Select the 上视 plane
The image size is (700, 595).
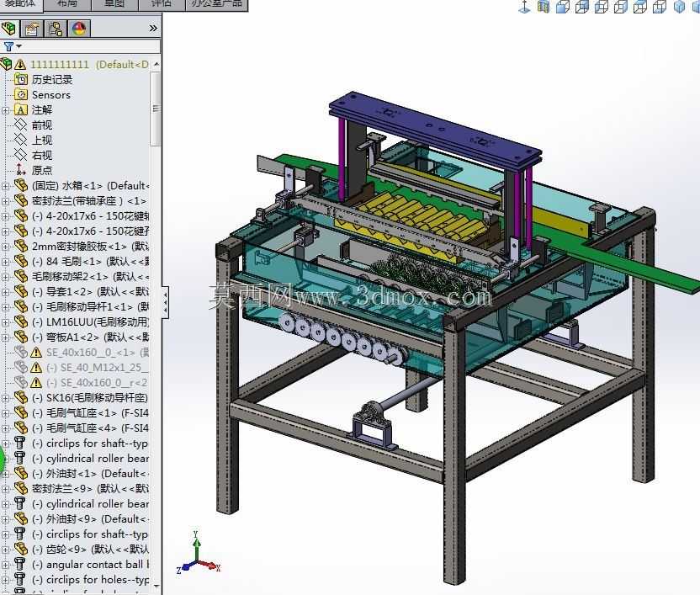click(x=41, y=141)
